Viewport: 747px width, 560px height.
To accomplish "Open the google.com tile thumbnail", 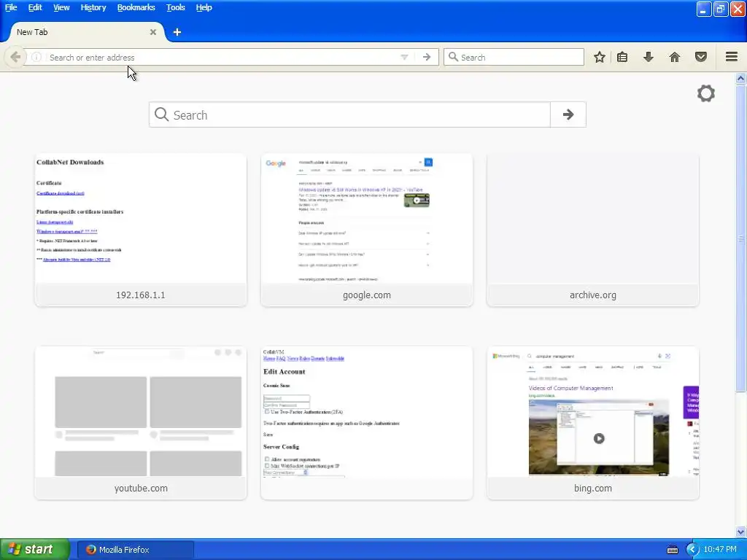I will point(367,219).
